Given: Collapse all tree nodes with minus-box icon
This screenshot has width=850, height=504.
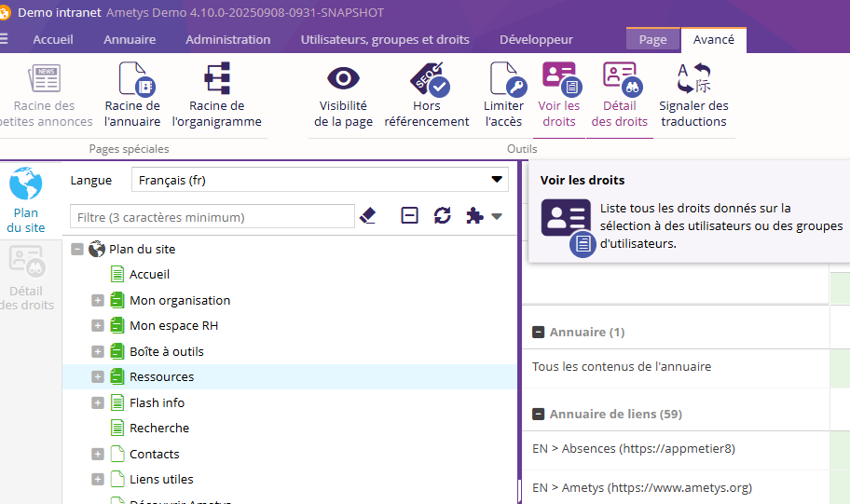Looking at the screenshot, I should pyautogui.click(x=409, y=216).
